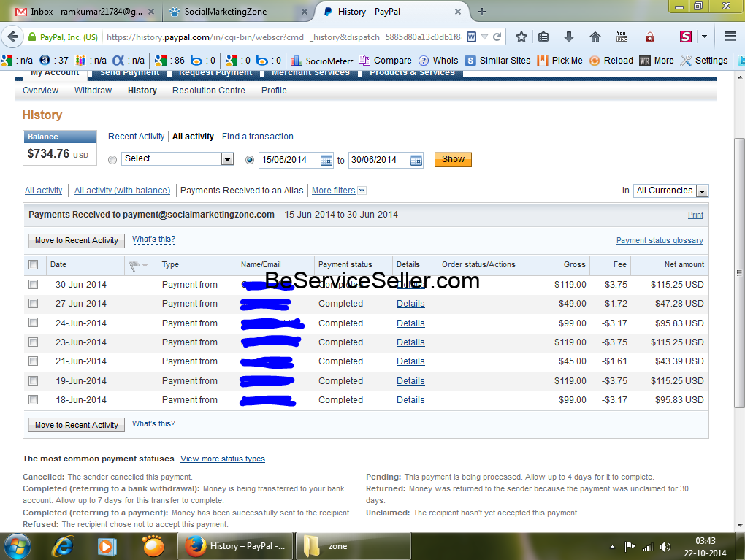745x560 pixels.
Task: Open the Find a transaction link
Action: (x=258, y=137)
